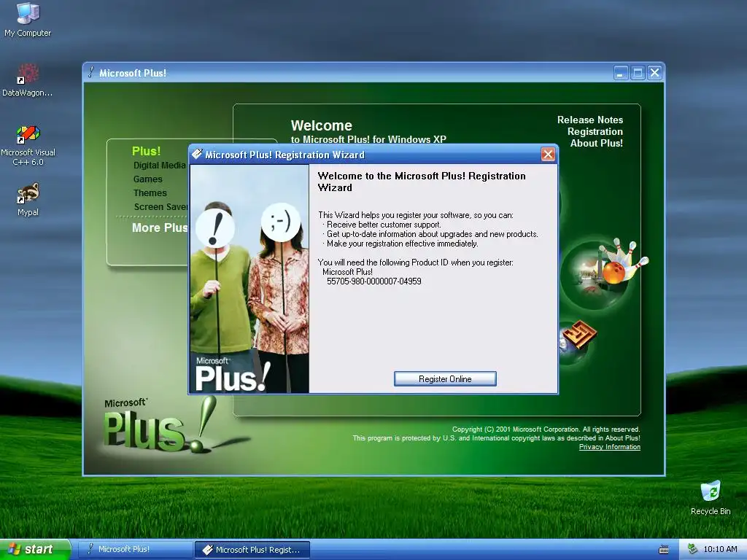The image size is (747, 560).
Task: Click the Microsoft Plus! title bar exclamation icon
Action: (x=91, y=72)
